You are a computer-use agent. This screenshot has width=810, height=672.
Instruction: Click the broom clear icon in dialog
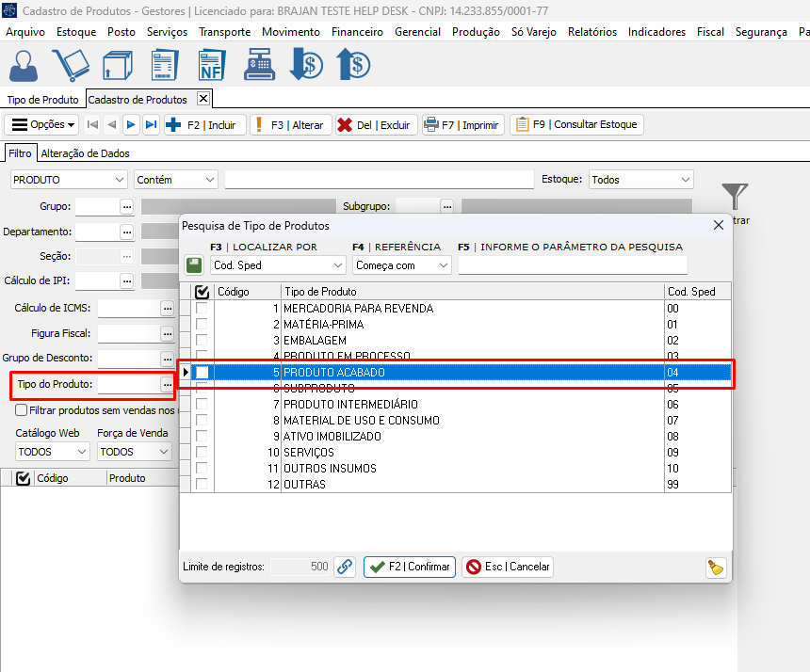tap(716, 568)
